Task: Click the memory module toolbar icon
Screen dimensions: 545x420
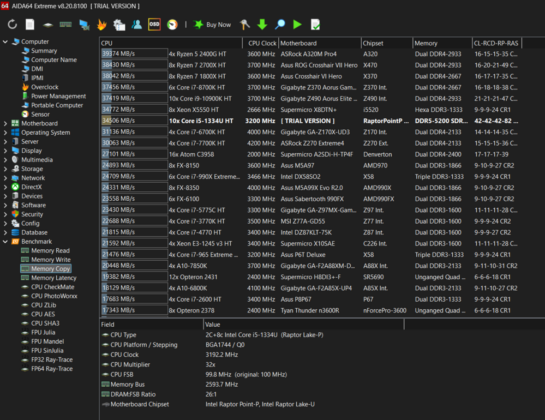Action: coord(65,24)
